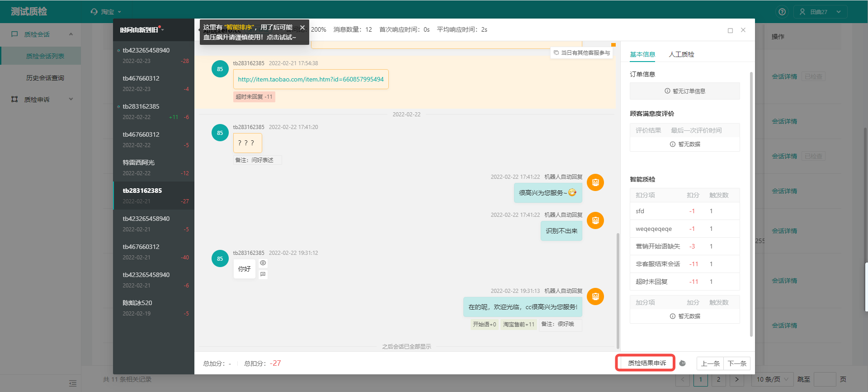Select conversation tb423265458940 dated 2022-02-23

coord(154,55)
